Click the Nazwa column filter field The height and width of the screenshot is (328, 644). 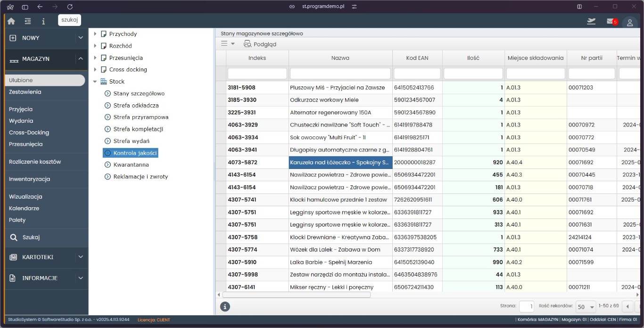pos(340,74)
